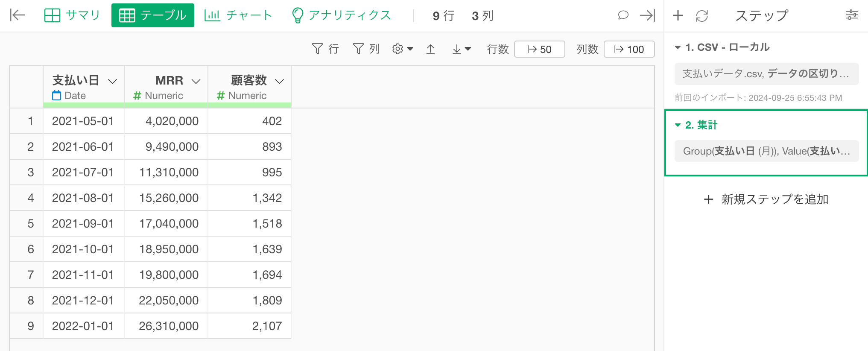Click the Date type calendar icon
868x351 pixels.
coord(56,95)
